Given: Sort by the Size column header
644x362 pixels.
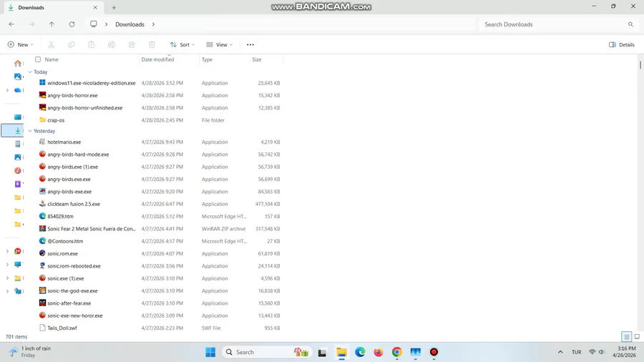Looking at the screenshot, I should click(x=257, y=59).
